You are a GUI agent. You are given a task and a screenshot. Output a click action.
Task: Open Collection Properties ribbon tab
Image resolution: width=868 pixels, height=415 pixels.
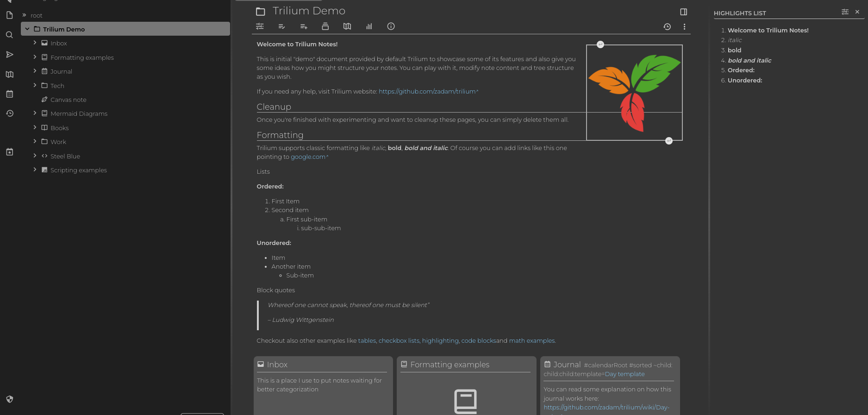[325, 26]
